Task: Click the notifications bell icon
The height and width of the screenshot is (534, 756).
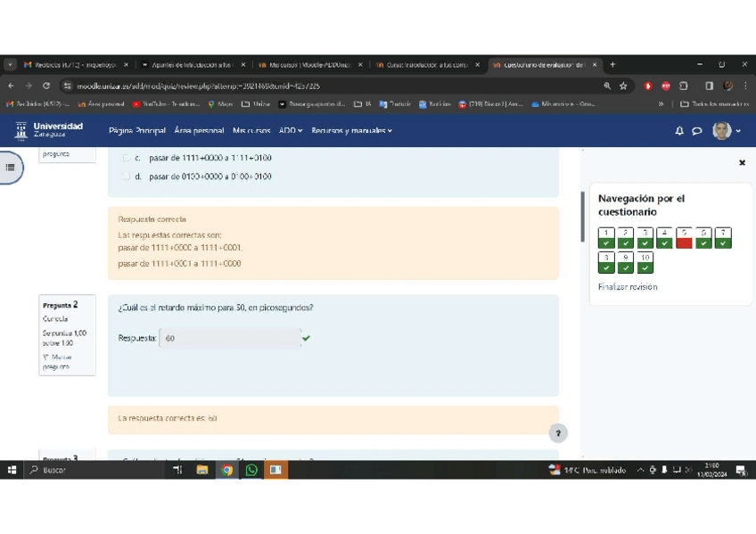Action: [679, 131]
